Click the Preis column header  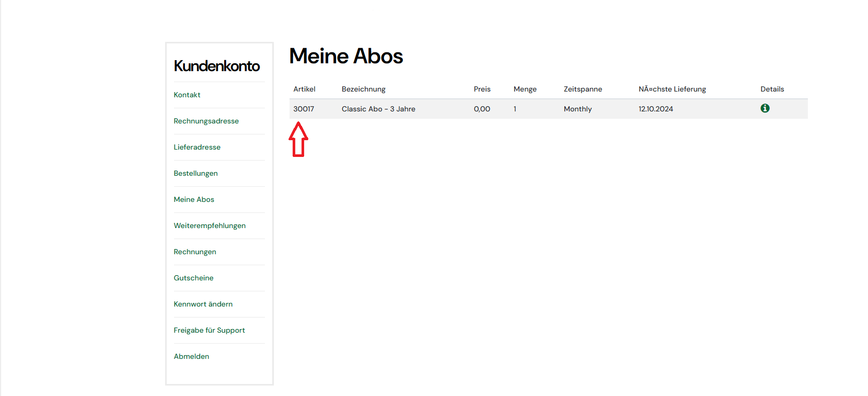pos(482,89)
